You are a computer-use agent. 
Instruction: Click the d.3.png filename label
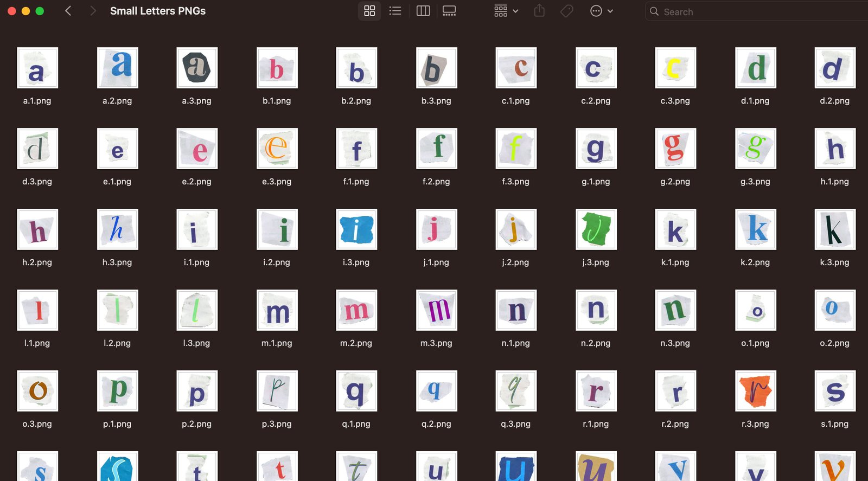pos(37,182)
